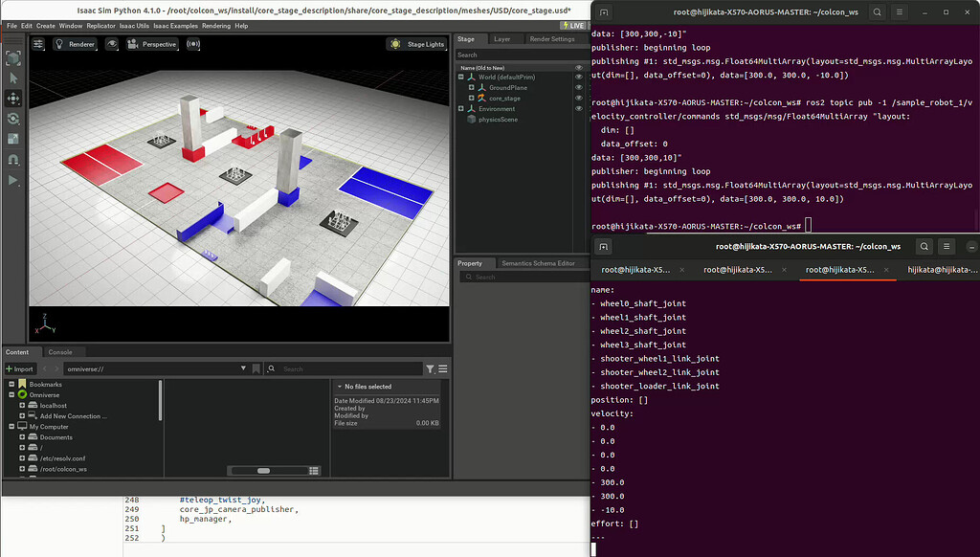
Task: Open the Perspective camera selector
Action: click(x=151, y=43)
